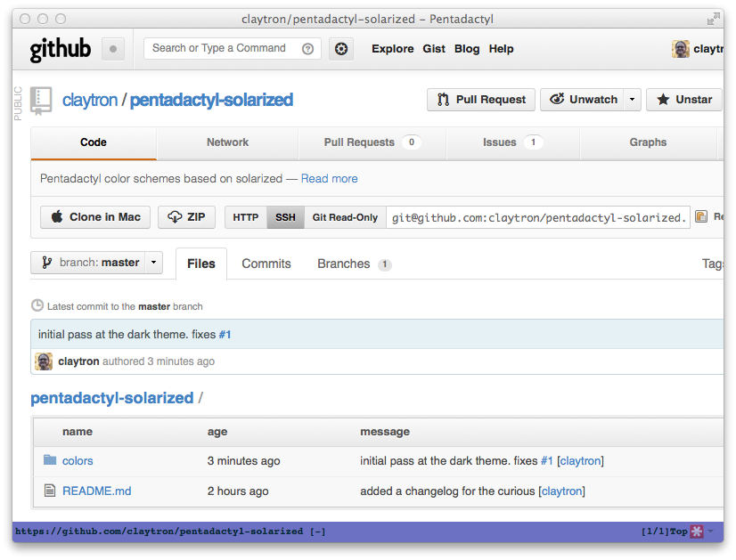Image resolution: width=736 pixels, height=560 pixels.
Task: Open Help in the header
Action: (502, 49)
